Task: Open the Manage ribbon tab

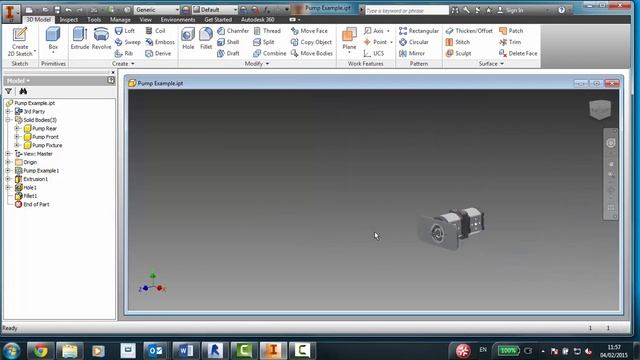Action: click(120, 20)
